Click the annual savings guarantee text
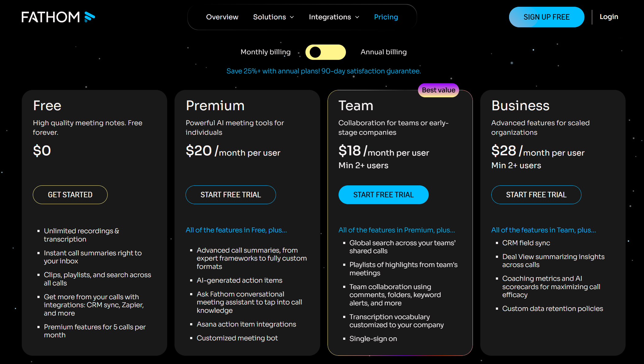Viewport: 644px width, 364px height. (324, 71)
